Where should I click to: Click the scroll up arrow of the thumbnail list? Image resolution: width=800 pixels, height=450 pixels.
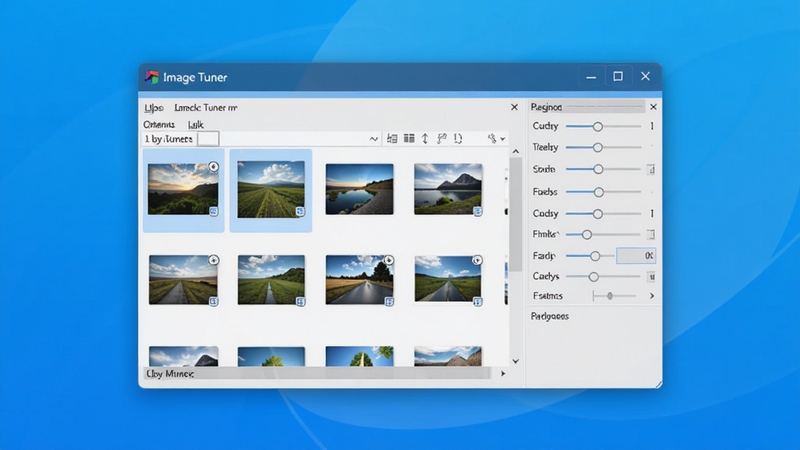pyautogui.click(x=516, y=152)
